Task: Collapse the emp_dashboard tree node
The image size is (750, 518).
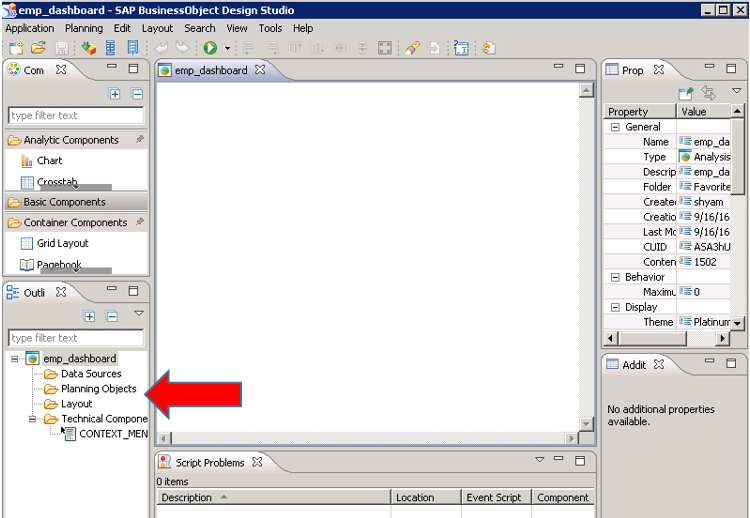Action: point(15,358)
